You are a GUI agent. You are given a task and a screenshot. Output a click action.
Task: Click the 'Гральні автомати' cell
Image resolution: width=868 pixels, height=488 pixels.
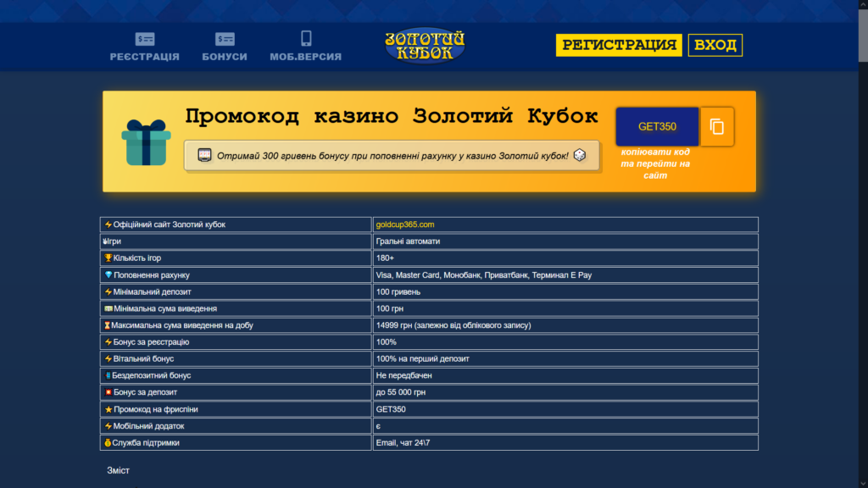pyautogui.click(x=565, y=241)
